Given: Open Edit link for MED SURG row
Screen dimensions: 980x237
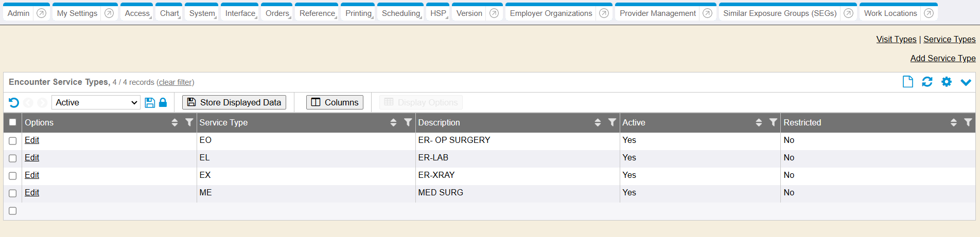Looking at the screenshot, I should pyautogui.click(x=32, y=193).
